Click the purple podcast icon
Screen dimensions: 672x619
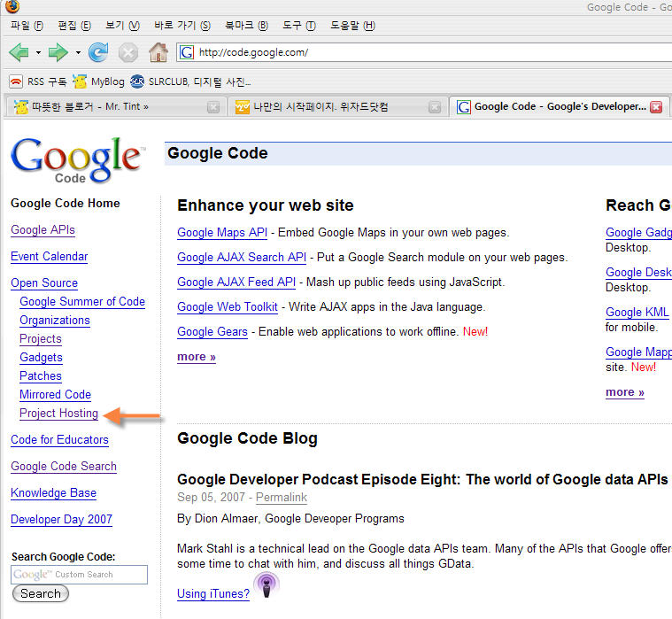(266, 585)
